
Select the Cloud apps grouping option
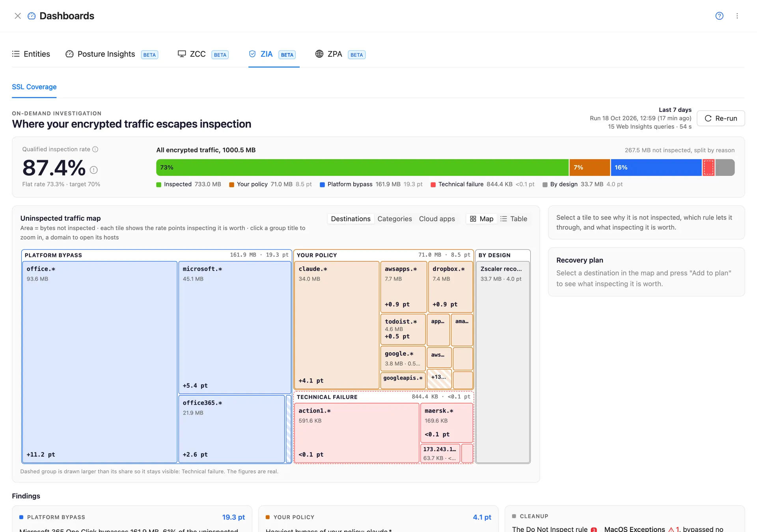click(437, 219)
